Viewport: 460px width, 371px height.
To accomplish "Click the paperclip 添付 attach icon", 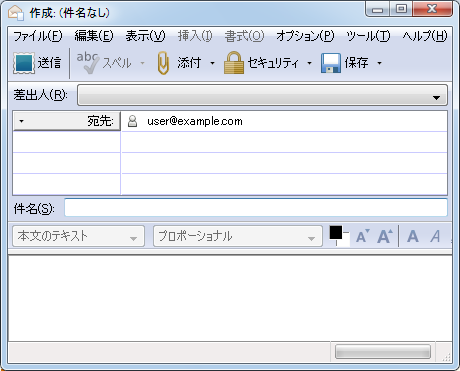I will point(163,63).
